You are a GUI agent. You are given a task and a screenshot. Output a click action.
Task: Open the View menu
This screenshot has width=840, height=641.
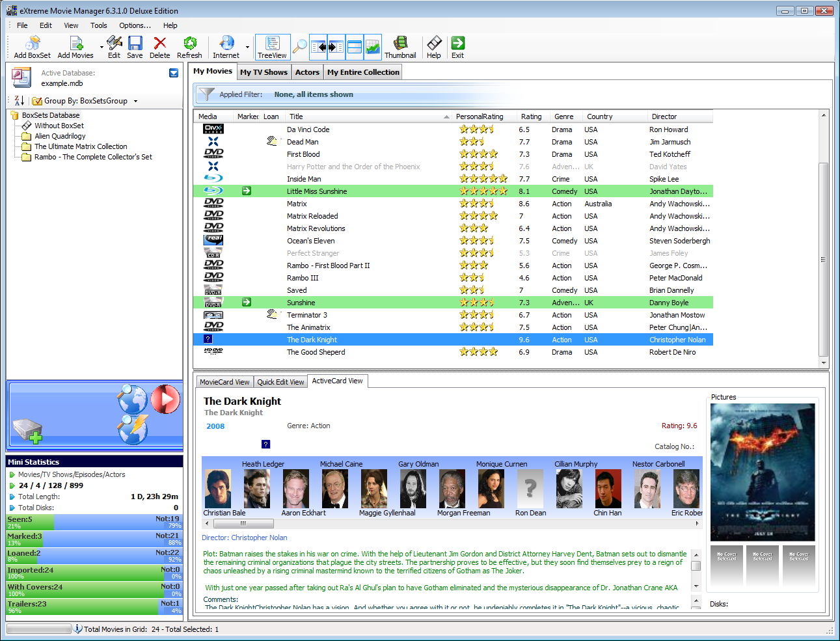(x=71, y=25)
